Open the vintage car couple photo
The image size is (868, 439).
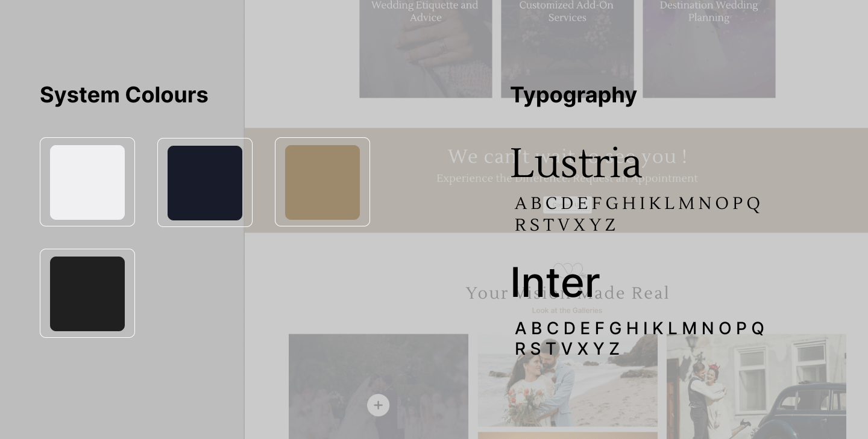(756, 387)
